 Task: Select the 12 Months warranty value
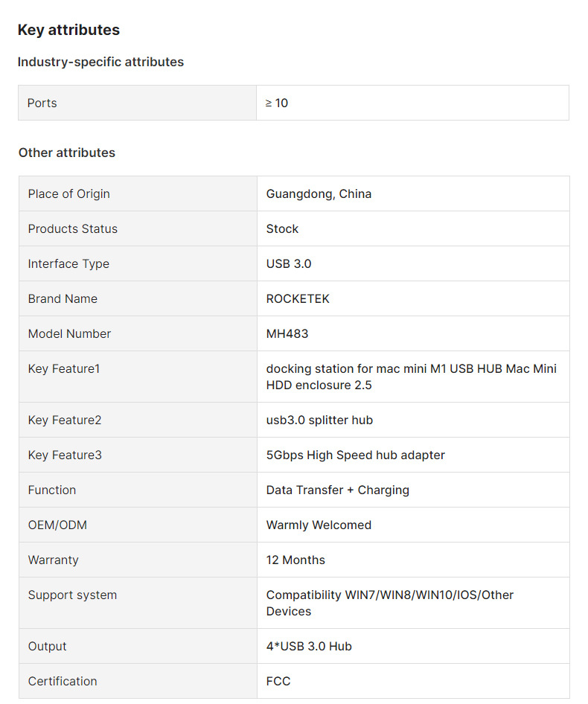(x=295, y=560)
